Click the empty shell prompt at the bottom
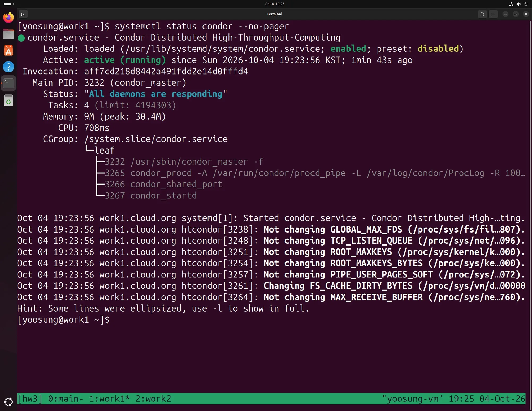 pos(63,320)
